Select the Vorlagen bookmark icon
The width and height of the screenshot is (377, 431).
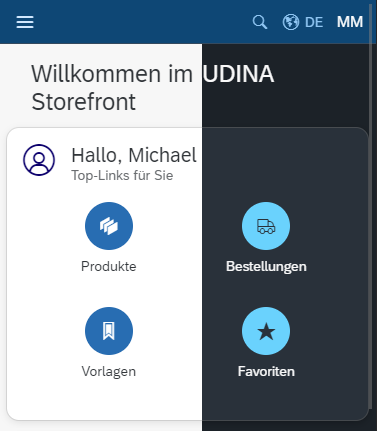[x=109, y=331]
